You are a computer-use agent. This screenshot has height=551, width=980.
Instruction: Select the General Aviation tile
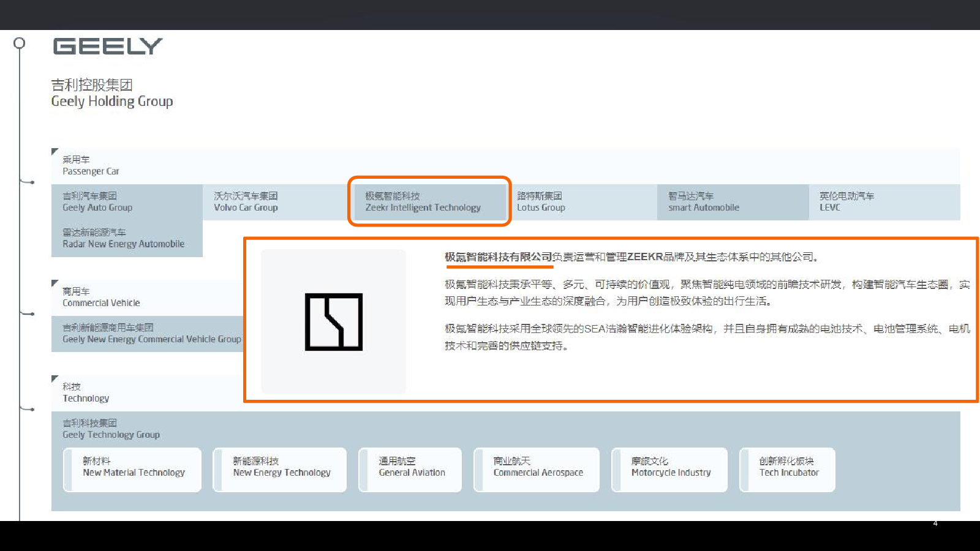pos(410,470)
